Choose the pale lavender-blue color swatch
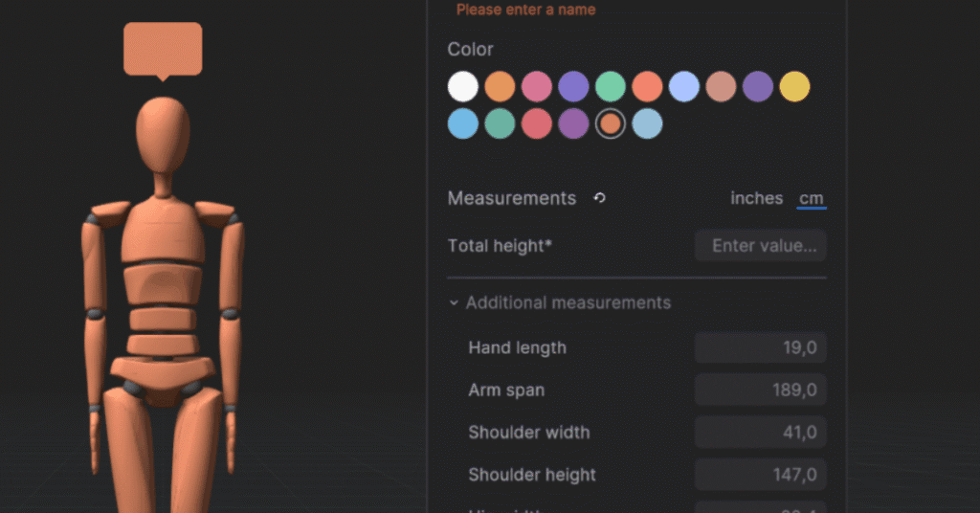The height and width of the screenshot is (513, 980). 683,86
